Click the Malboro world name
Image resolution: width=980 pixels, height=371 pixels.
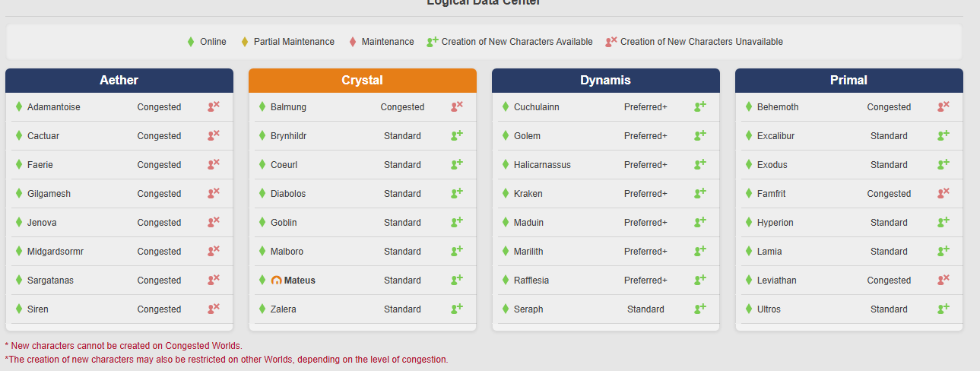[287, 252]
